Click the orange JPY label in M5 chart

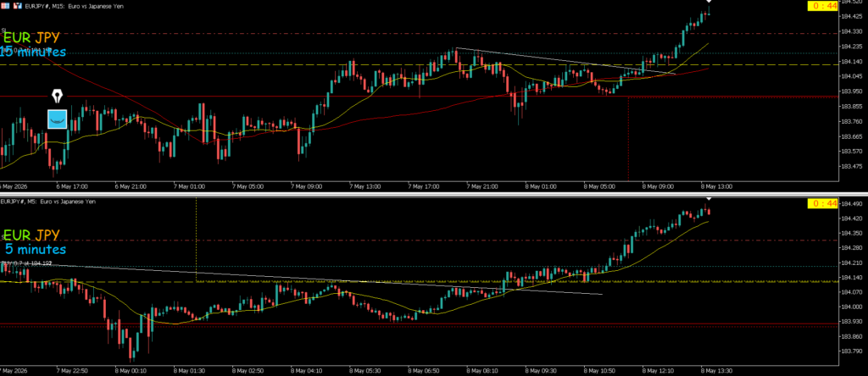[x=47, y=235]
